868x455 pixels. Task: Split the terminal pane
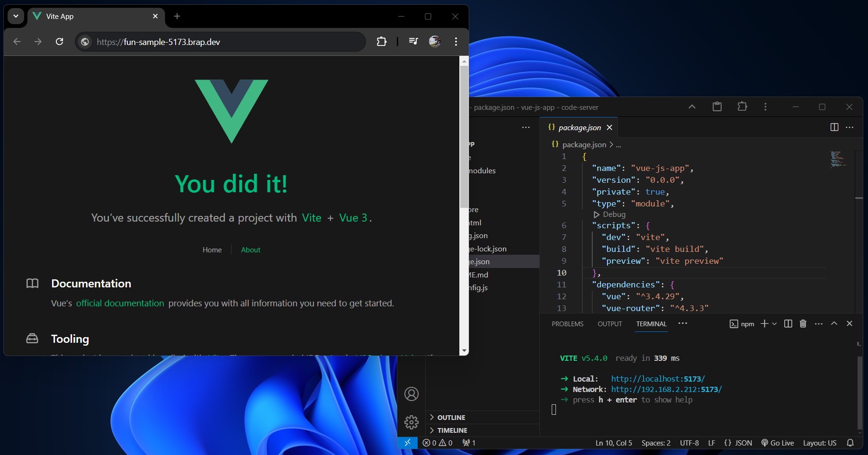[x=787, y=323]
